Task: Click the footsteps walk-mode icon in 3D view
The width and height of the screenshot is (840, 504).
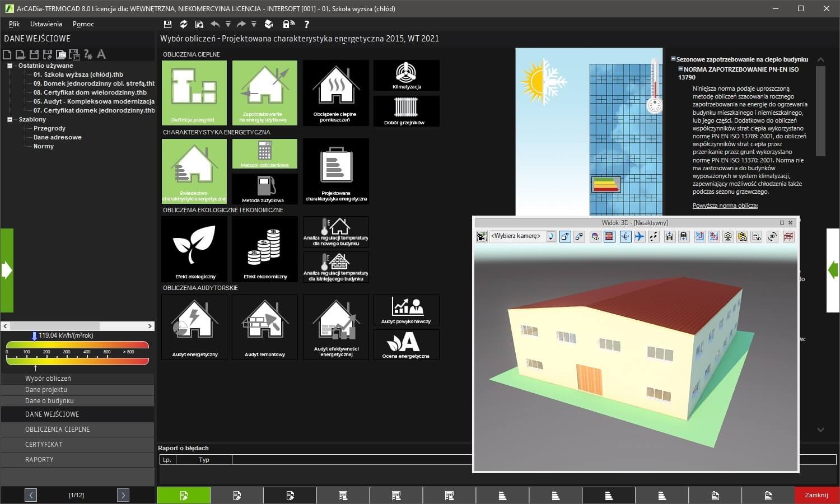Action: pyautogui.click(x=654, y=237)
